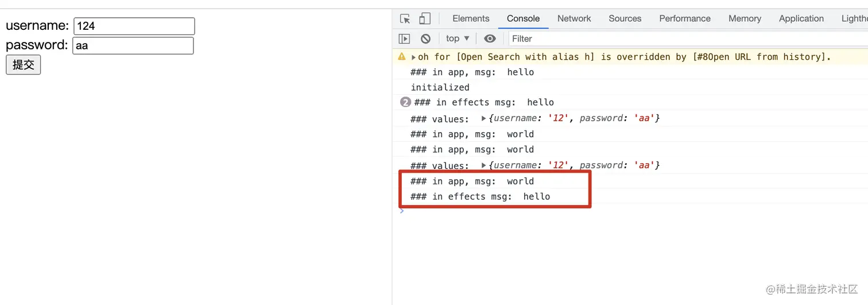Open the Network tab

point(574,18)
